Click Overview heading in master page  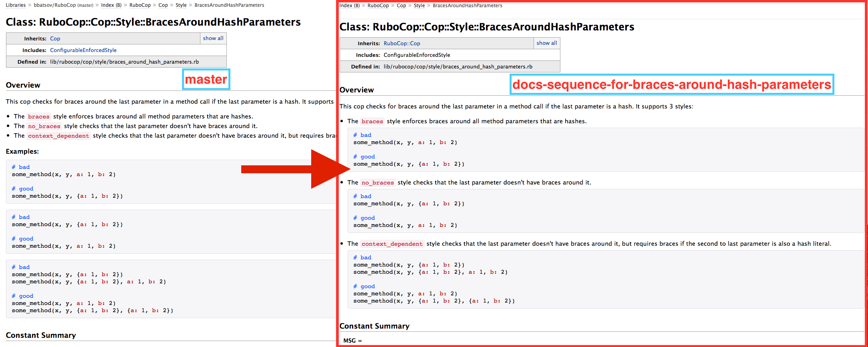23,85
